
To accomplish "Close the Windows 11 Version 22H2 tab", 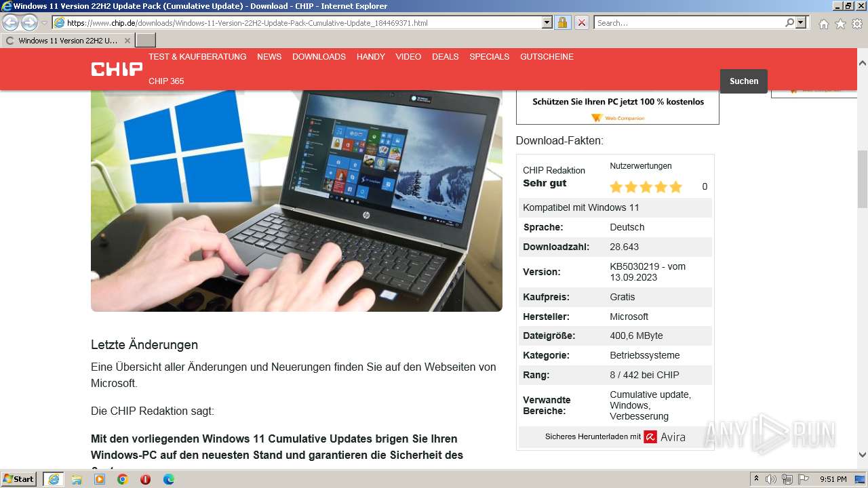I will 127,41.
